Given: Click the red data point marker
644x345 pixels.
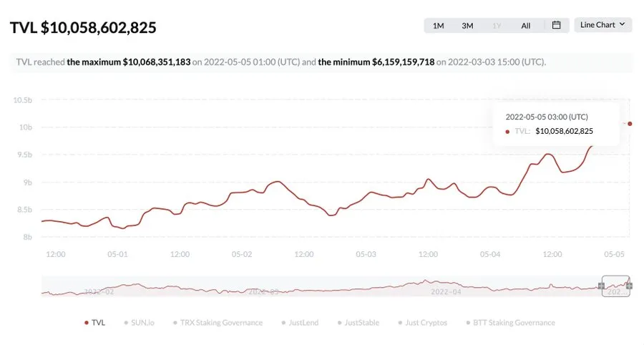Looking at the screenshot, I should coord(630,124).
